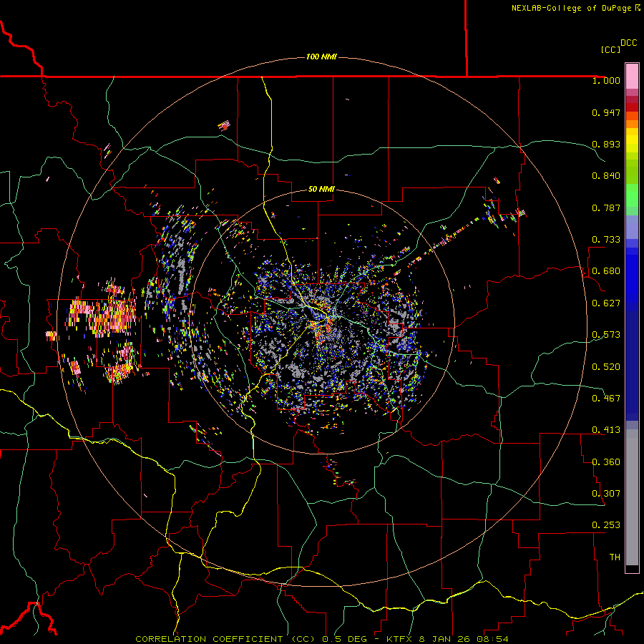Click the KTFX radar site identifier

(x=399, y=639)
